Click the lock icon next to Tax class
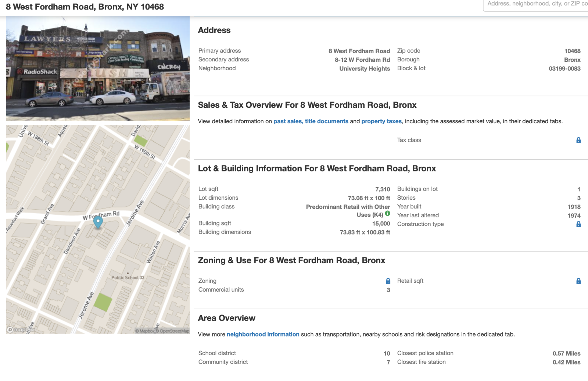This screenshot has height=381, width=588. (x=578, y=140)
